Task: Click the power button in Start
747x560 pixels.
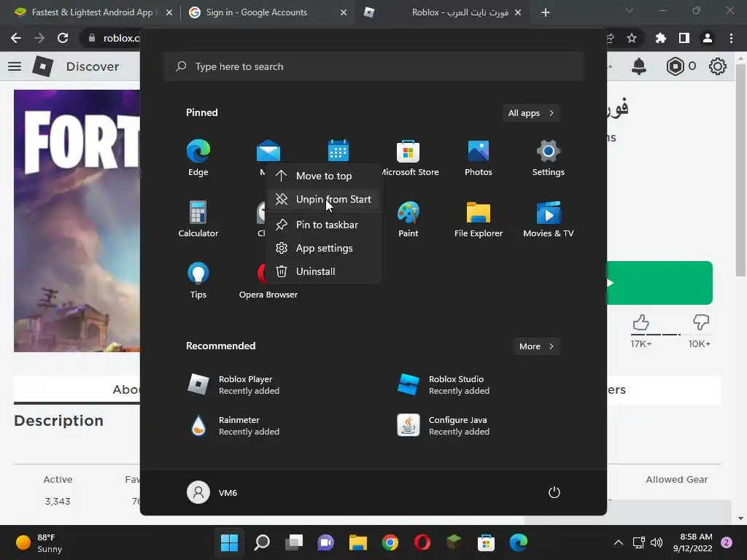Action: pos(554,492)
